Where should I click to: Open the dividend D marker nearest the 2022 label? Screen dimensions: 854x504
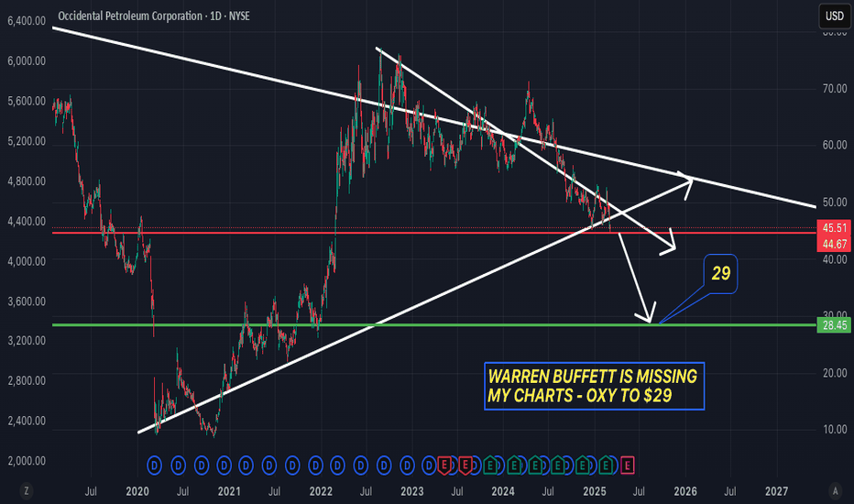tap(316, 466)
